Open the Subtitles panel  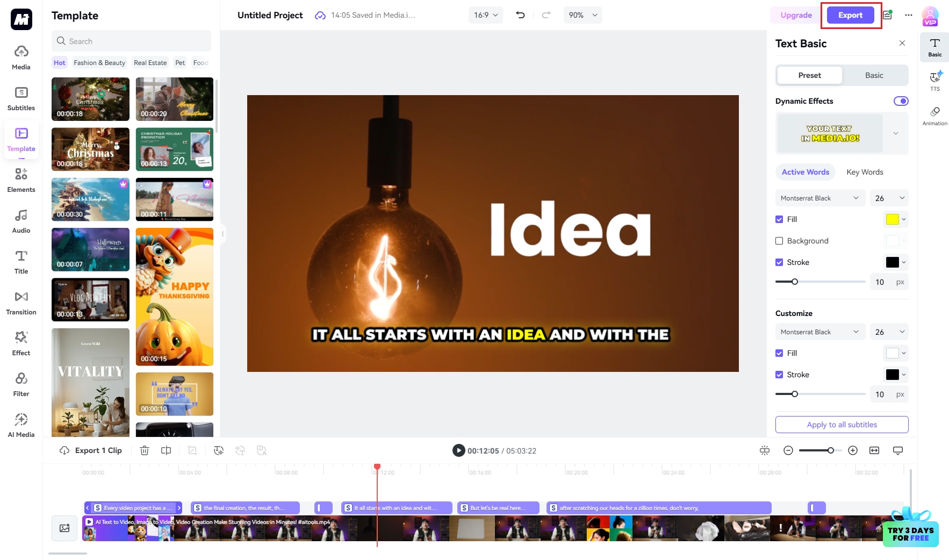tap(21, 98)
